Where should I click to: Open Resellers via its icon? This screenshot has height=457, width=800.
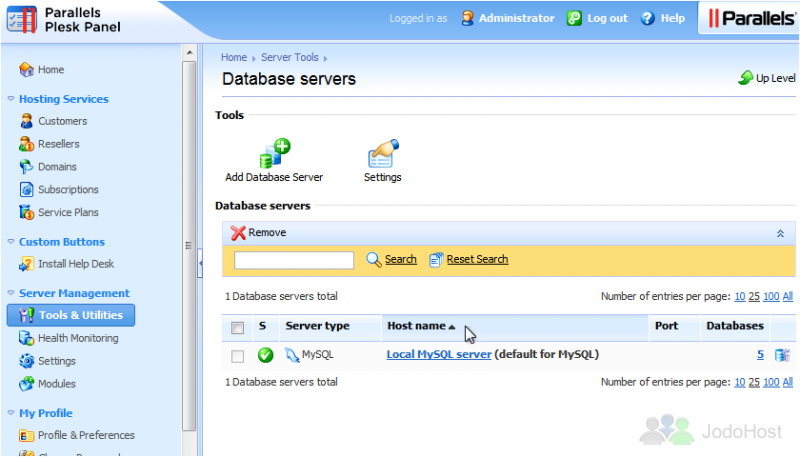click(x=26, y=144)
